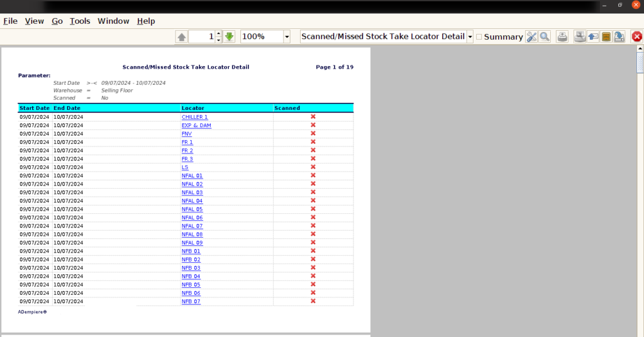Go to previous page with up arrow

(x=182, y=36)
